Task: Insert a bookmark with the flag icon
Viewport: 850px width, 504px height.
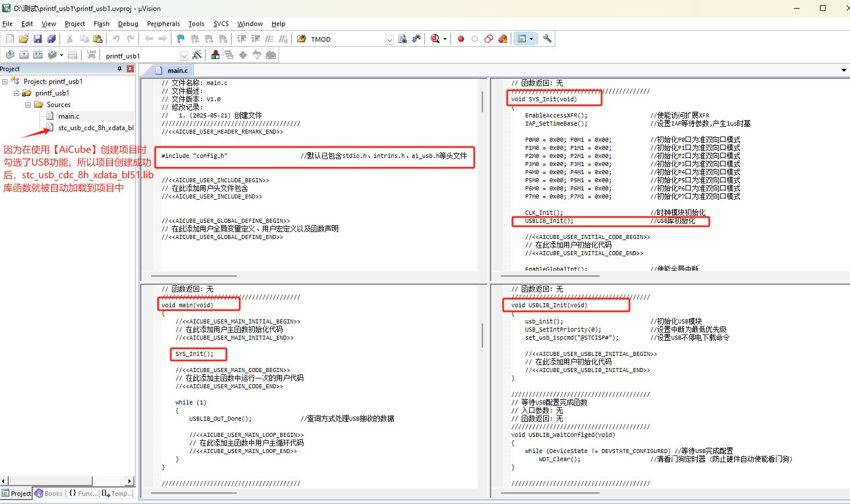Action: pyautogui.click(x=181, y=39)
